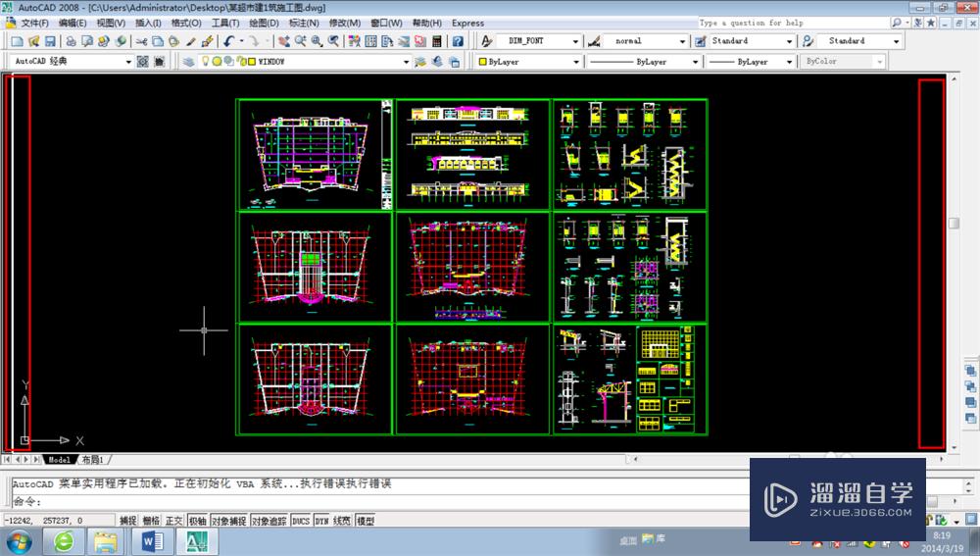980x556 pixels.
Task: Click the Make Object's Layer Current icon
Action: point(420,62)
